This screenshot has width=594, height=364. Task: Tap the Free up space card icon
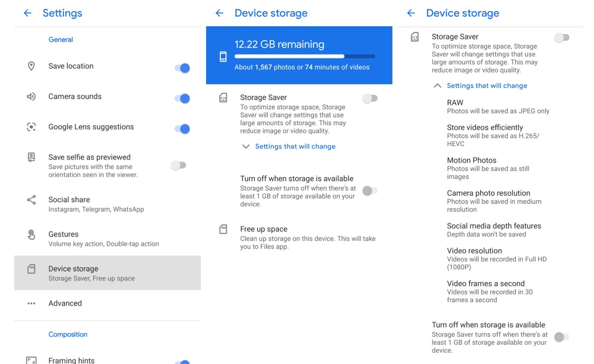[223, 229]
